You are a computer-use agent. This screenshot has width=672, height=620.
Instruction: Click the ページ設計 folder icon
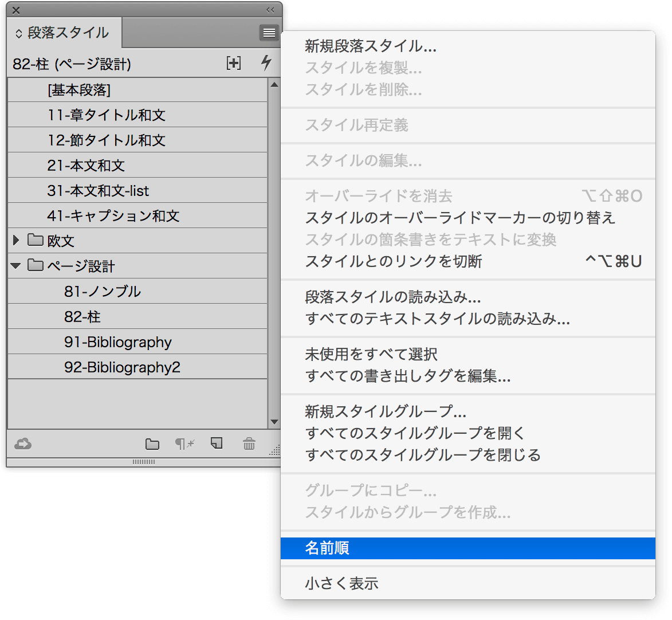[36, 265]
